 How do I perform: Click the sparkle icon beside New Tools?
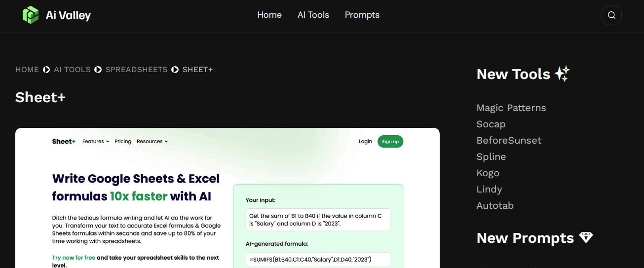pos(562,74)
